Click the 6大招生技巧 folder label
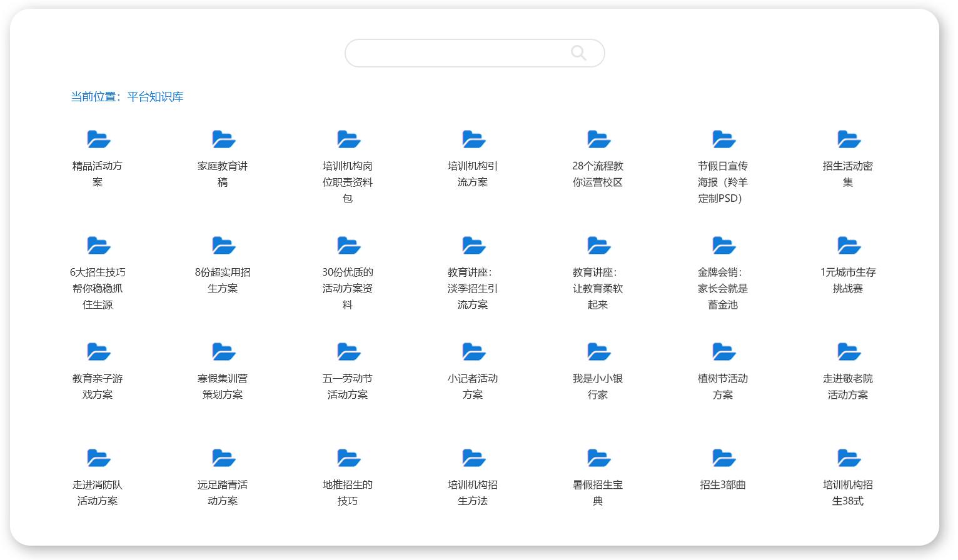Screen dimensions: 958x560 point(98,288)
